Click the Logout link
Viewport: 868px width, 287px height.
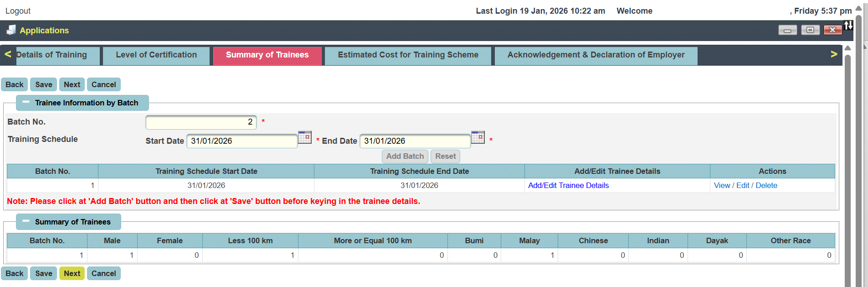click(x=18, y=11)
